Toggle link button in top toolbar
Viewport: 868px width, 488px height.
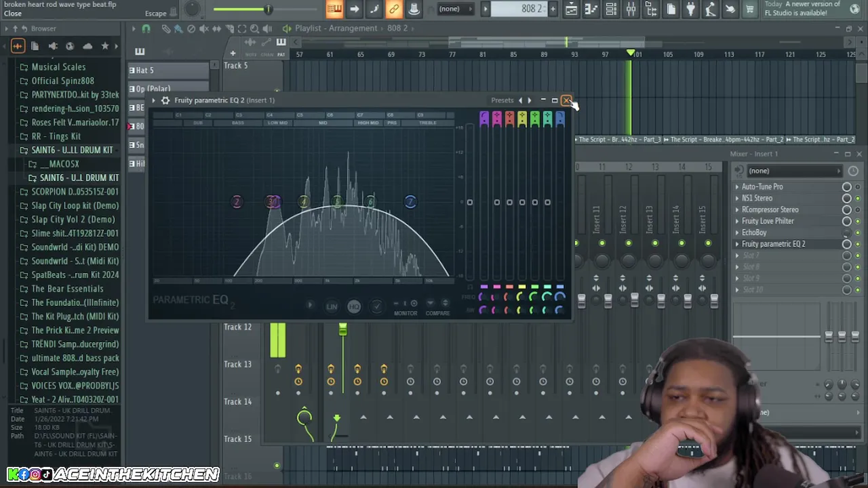(x=393, y=9)
